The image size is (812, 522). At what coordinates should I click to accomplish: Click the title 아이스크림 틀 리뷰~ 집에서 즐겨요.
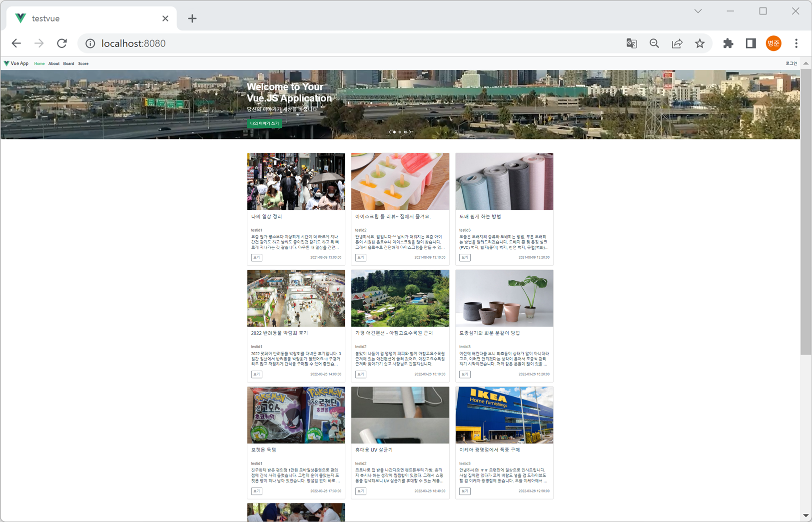393,217
